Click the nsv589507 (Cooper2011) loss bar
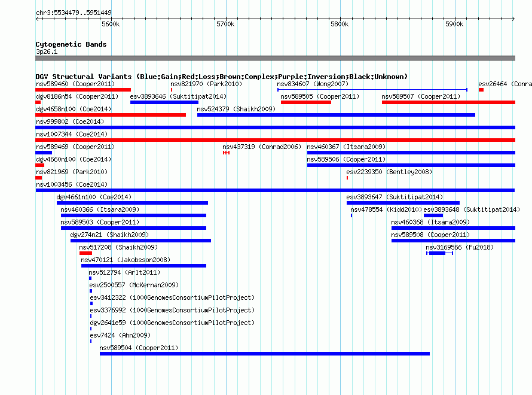 (448, 102)
